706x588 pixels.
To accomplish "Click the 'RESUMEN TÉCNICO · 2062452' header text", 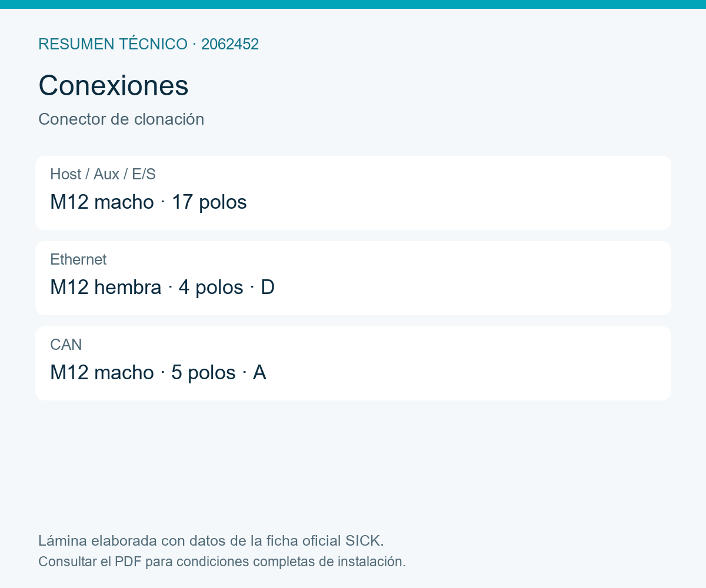I will point(148,44).
